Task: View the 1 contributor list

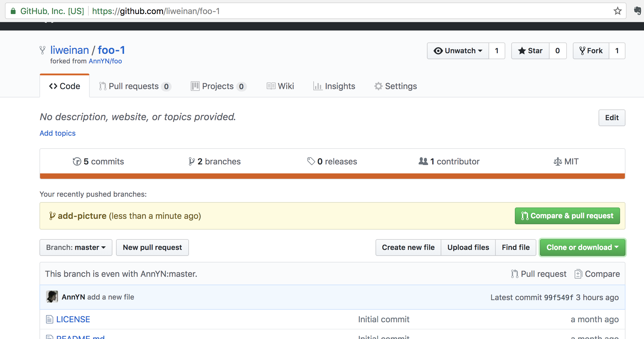Action: click(449, 161)
